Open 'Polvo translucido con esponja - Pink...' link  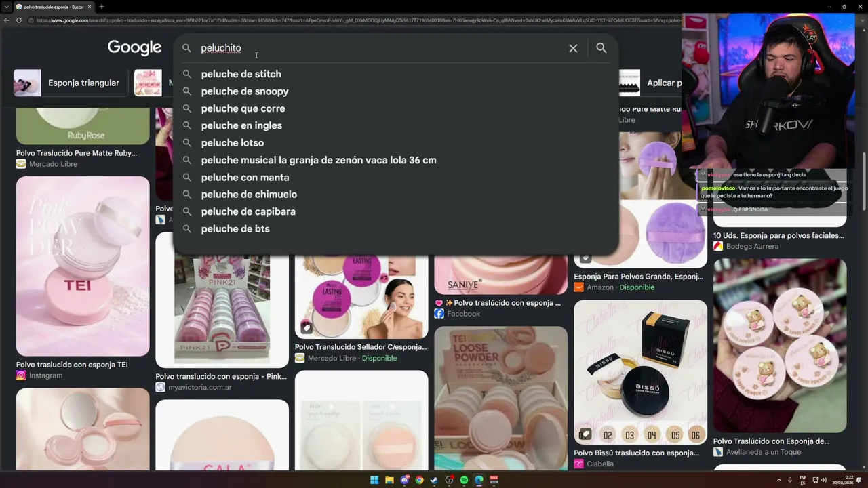[221, 377]
